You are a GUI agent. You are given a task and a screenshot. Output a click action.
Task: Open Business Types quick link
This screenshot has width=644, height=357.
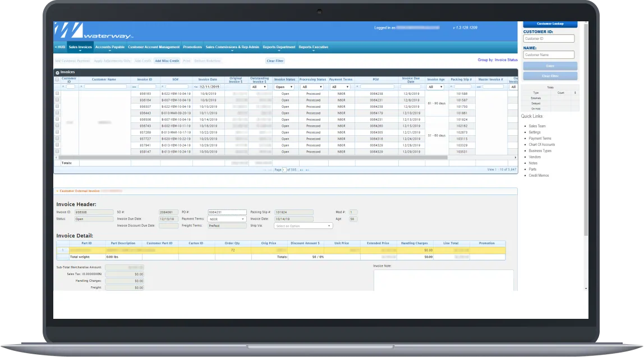coord(540,151)
